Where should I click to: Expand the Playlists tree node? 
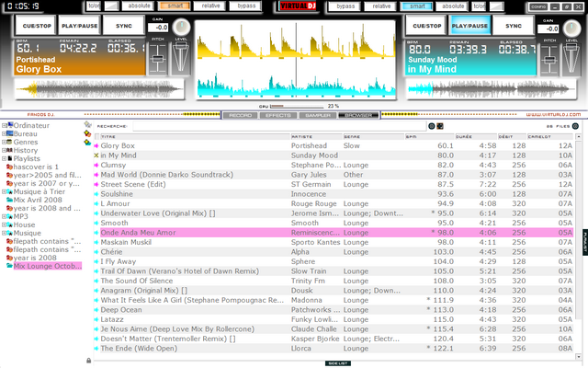4,158
